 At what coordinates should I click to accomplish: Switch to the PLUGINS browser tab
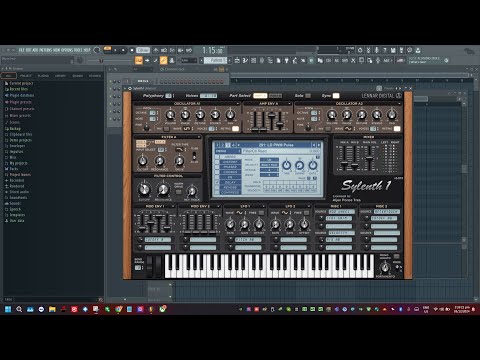[x=43, y=76]
